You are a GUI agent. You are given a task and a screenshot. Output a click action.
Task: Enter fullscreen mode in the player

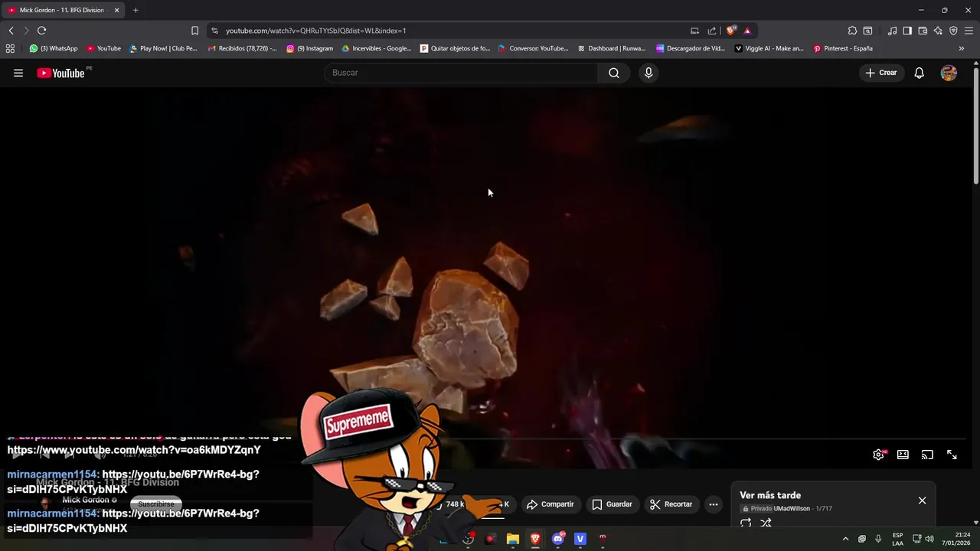tap(952, 455)
